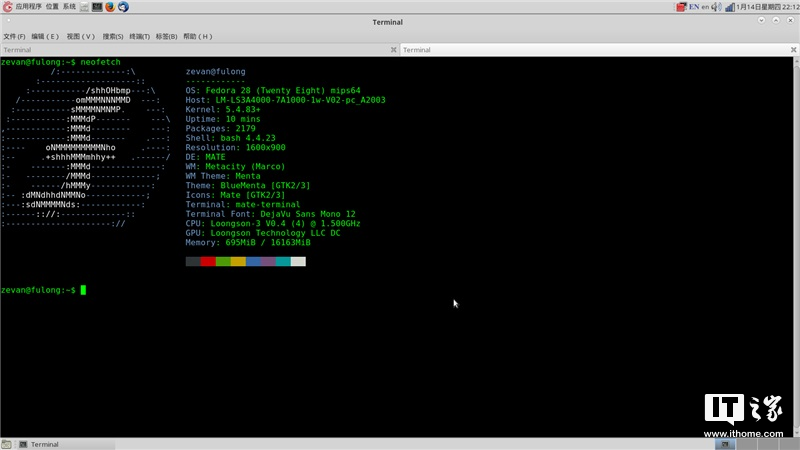Click the 'Uptime: 10 mins' line

coord(223,119)
